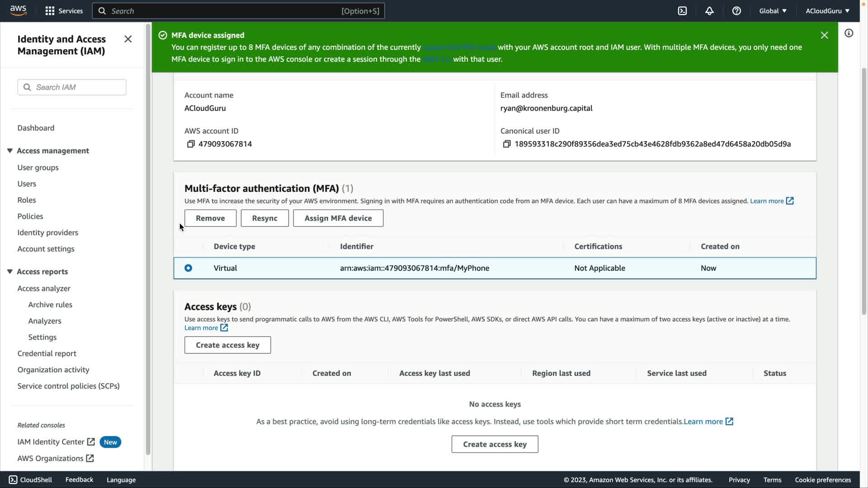Go to the AWS home logo

click(x=18, y=10)
